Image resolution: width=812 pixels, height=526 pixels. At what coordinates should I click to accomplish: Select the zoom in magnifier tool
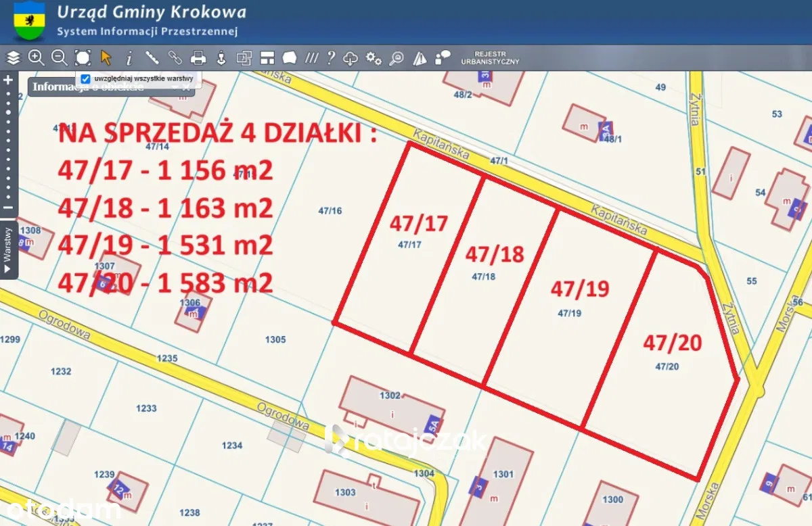pos(36,58)
